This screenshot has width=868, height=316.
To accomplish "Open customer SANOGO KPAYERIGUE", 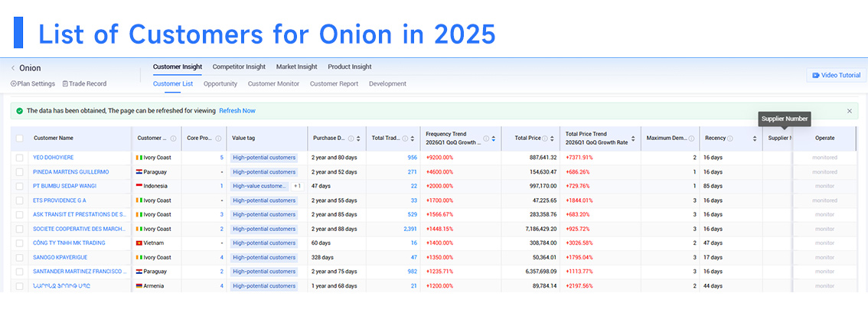I will (60, 257).
